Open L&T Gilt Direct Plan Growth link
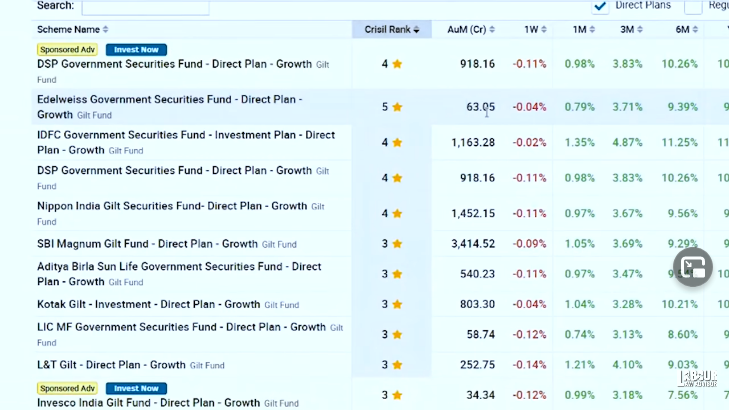Screen dimensions: 729x410 point(112,365)
